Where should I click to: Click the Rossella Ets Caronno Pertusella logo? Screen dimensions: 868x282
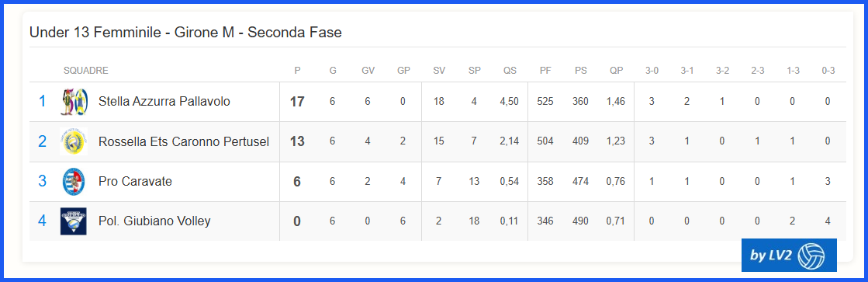click(74, 141)
